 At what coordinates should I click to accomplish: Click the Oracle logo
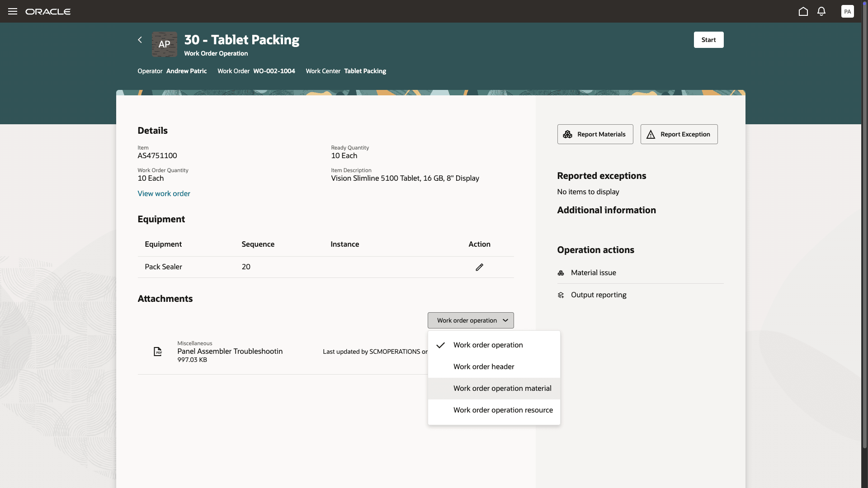coord(48,11)
